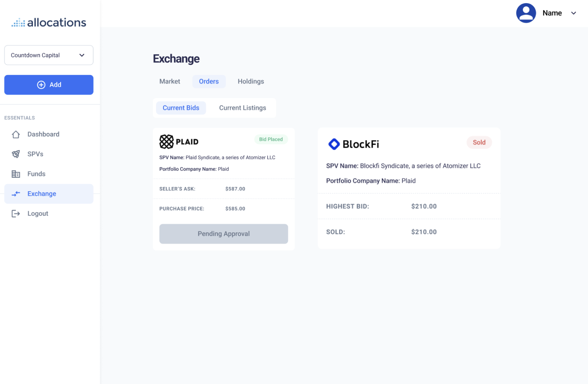Select the Funds building icon
Image resolution: width=588 pixels, height=384 pixels.
click(16, 174)
